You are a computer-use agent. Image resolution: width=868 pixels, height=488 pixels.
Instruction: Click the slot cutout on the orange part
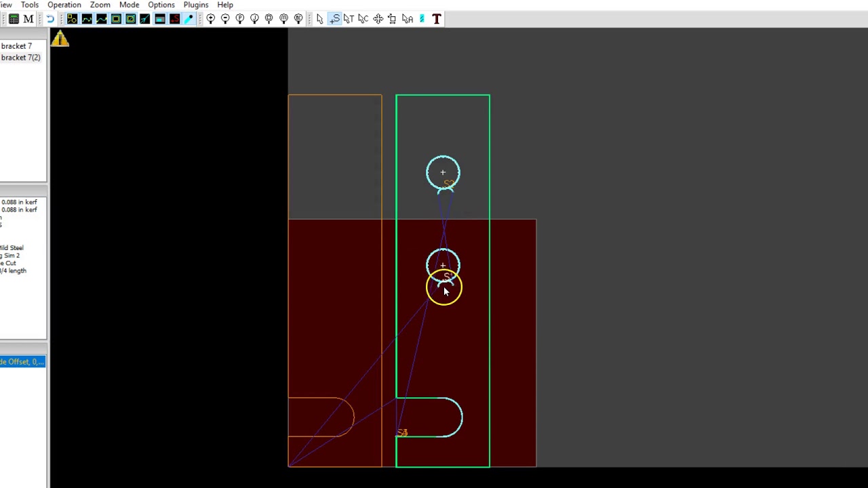[x=321, y=417]
